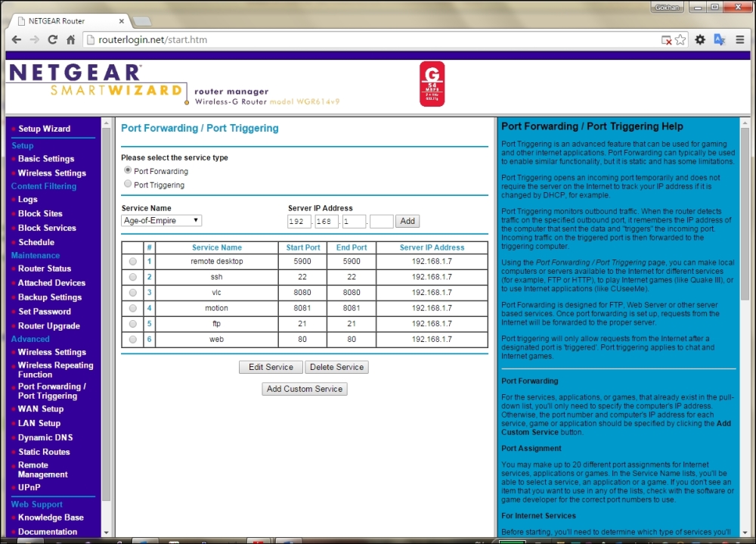Select the Port Triggering radio button

tap(128, 183)
